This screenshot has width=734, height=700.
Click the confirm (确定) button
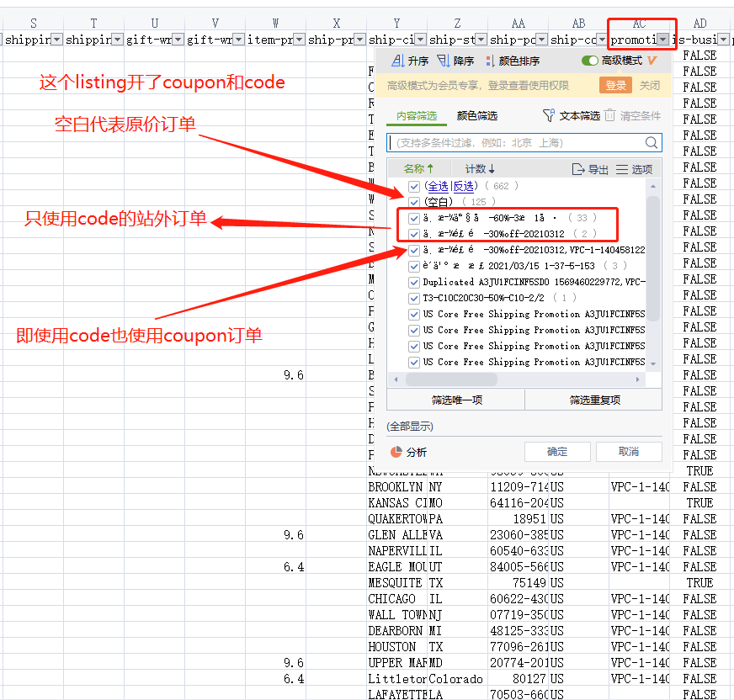coord(557,452)
